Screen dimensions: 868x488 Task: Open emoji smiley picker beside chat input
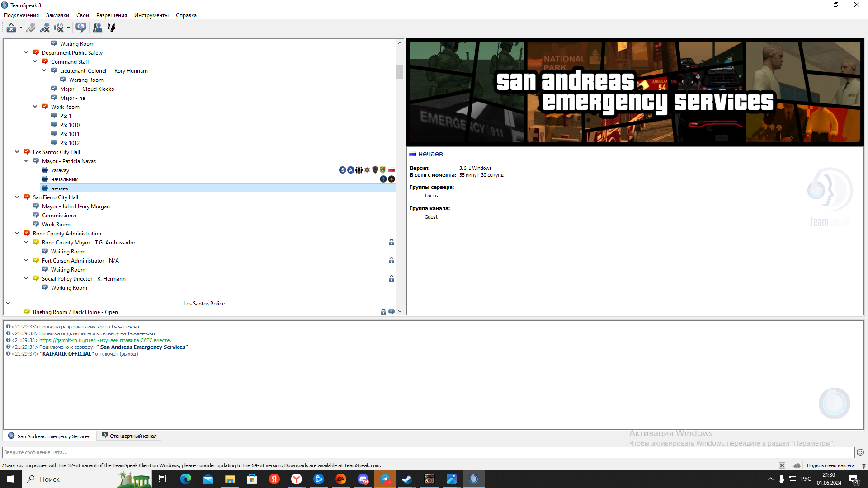click(860, 452)
